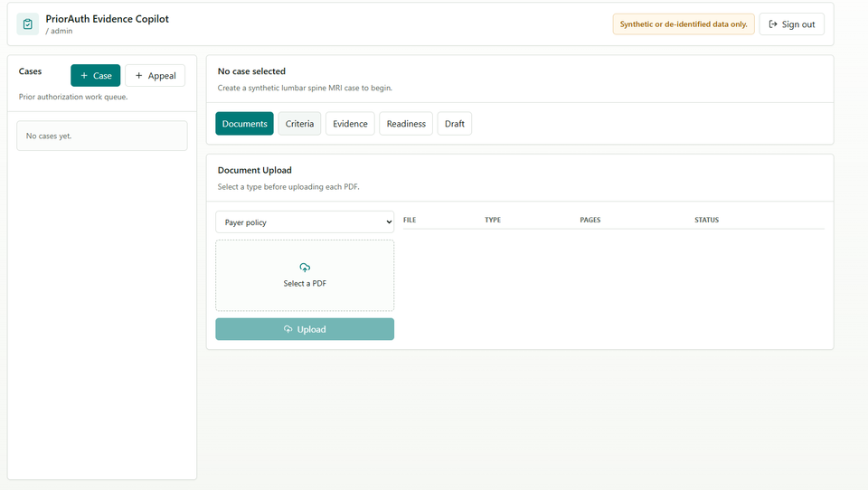Switch to the Criteria tab

[299, 124]
